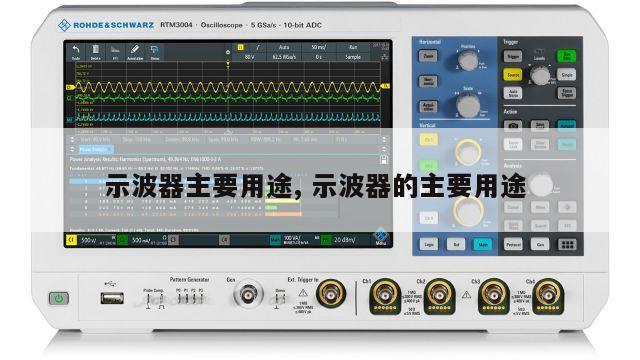Viewport: 640px width, 360px height.
Task: Tap the yellow trigger source C1 box
Action: point(240,47)
